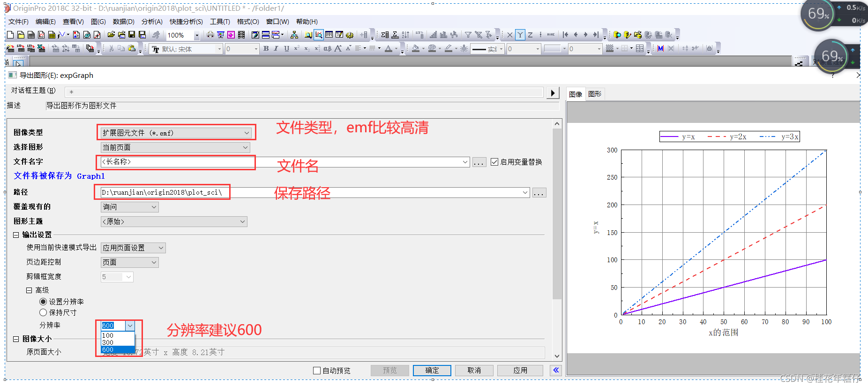The height and width of the screenshot is (387, 868).
Task: Click the 确定 button
Action: click(432, 371)
